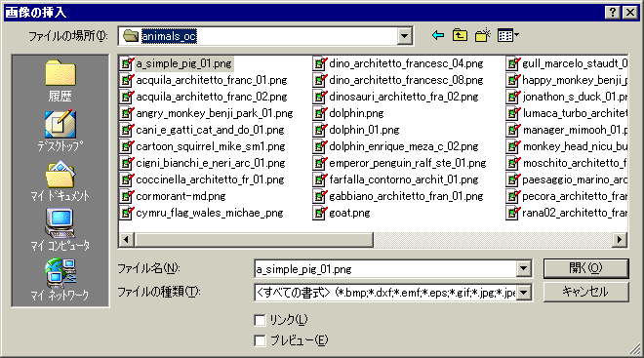Screen dimensions: 644x358
Task: Click the file list left scroll arrow
Action: (127, 239)
